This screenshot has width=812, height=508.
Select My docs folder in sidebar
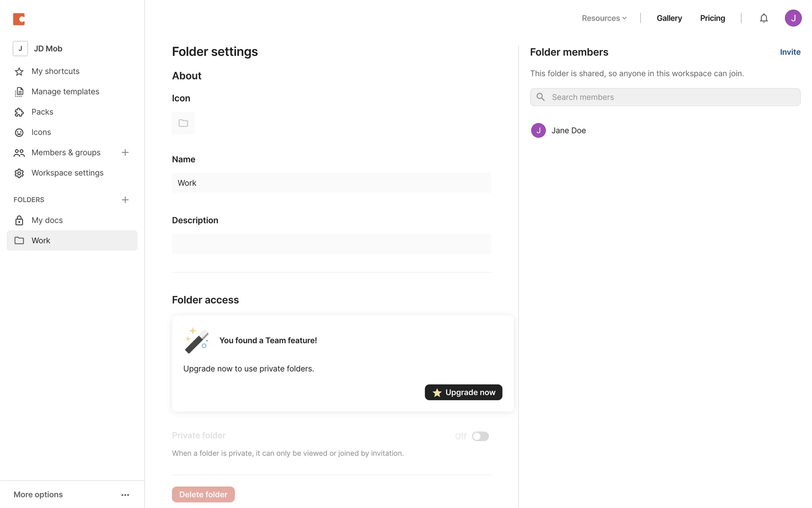coord(47,220)
